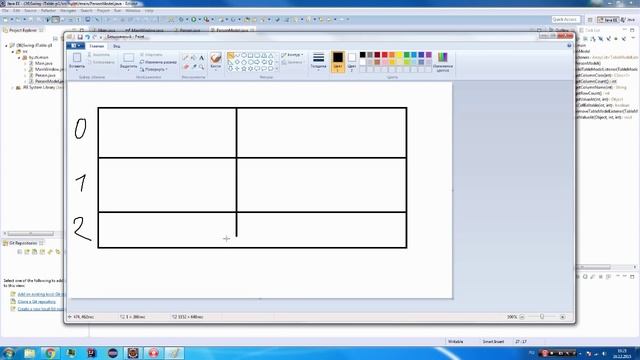Image resolution: width=640 pixels, height=360 pixels.
Task: Click the Debug bug icon in Eclipse toolbar
Action: 181,19
